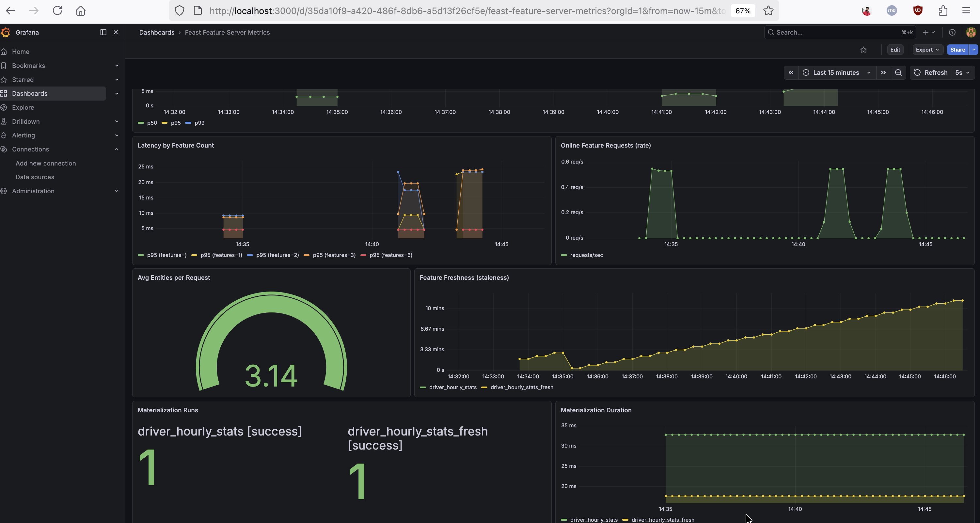Select Administration in the sidebar
Image resolution: width=980 pixels, height=523 pixels.
pos(33,191)
